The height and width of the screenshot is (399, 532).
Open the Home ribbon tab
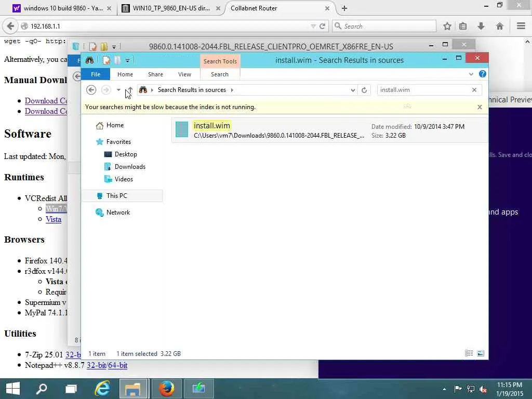(x=125, y=74)
